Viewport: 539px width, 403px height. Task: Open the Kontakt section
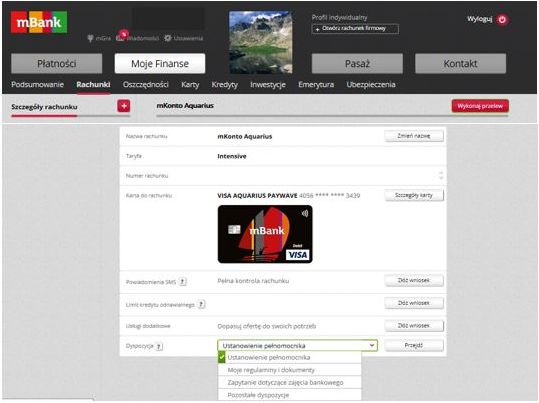[461, 64]
